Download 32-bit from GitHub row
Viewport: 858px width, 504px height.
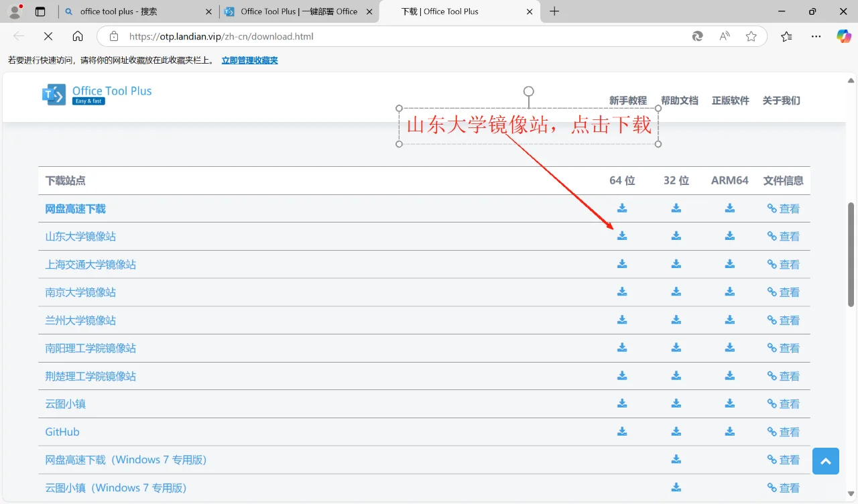point(676,432)
